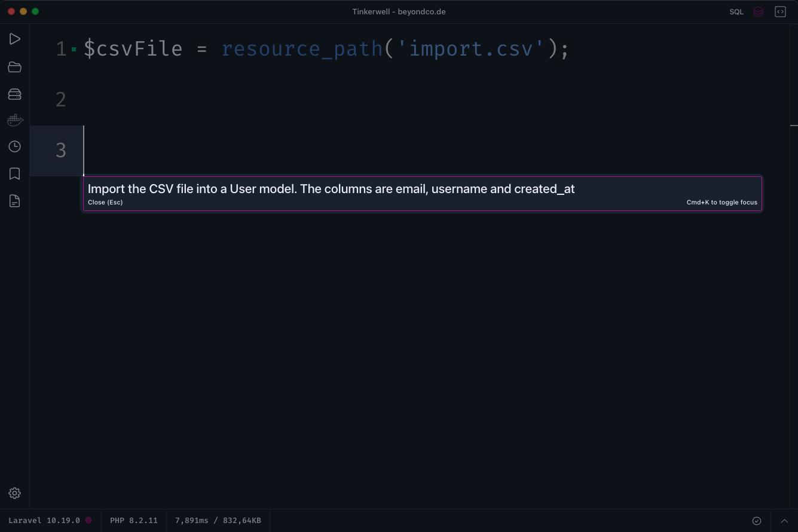Open a project folder from the sidebar
Image resolution: width=798 pixels, height=532 pixels.
pyautogui.click(x=15, y=67)
